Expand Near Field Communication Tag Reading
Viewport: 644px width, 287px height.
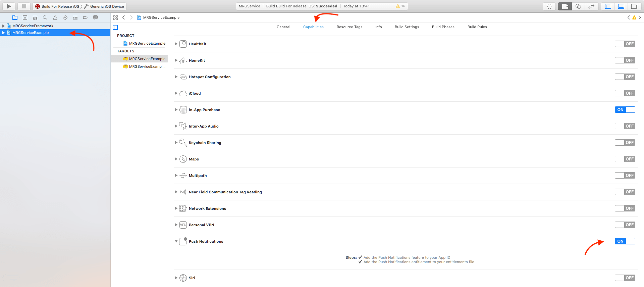tap(176, 192)
